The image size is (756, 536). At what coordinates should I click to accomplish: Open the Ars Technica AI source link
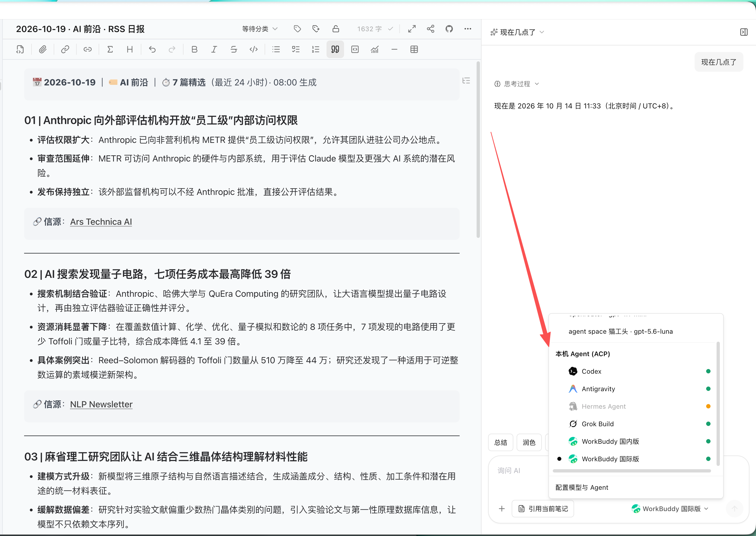(101, 222)
